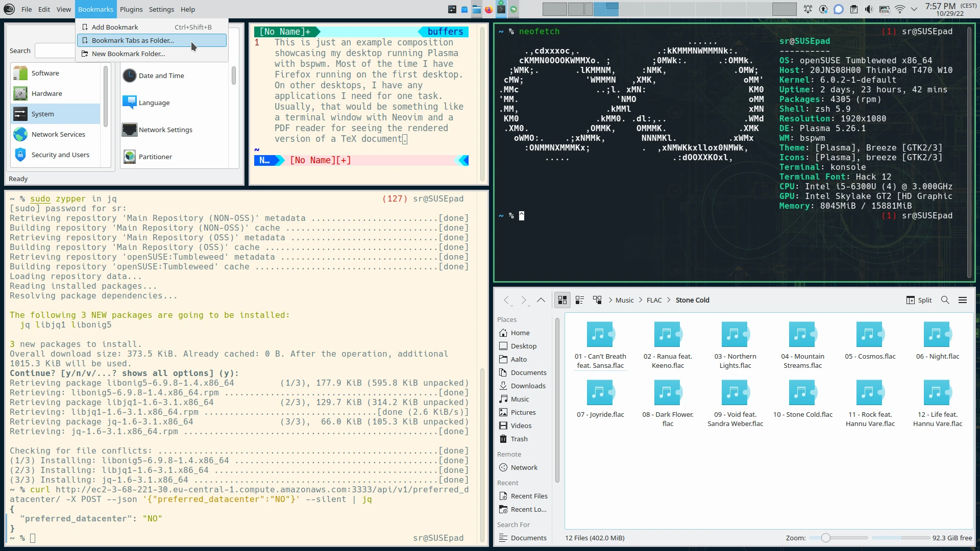Switch Dolphin to Details tree view

(x=597, y=300)
